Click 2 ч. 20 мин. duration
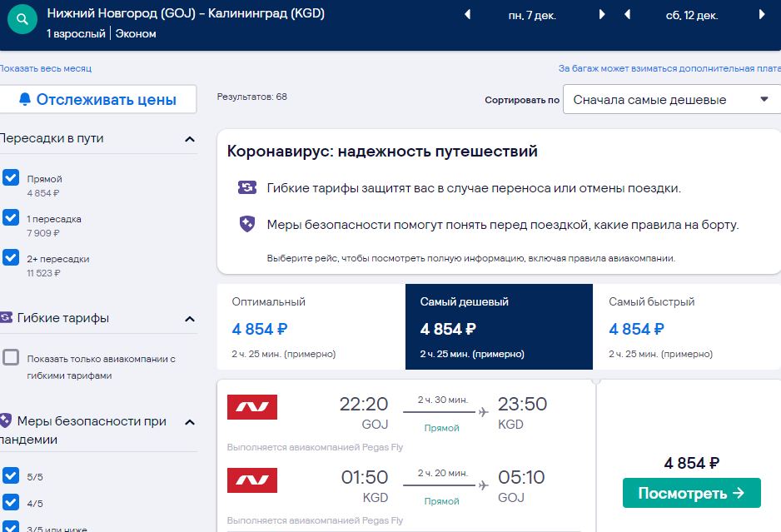 point(443,473)
